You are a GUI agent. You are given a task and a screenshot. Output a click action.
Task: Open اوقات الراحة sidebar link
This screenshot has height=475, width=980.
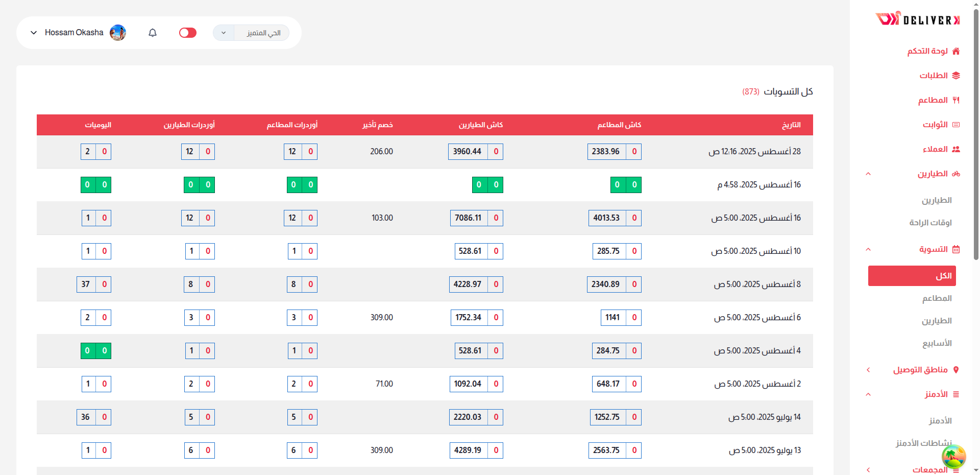[930, 223]
